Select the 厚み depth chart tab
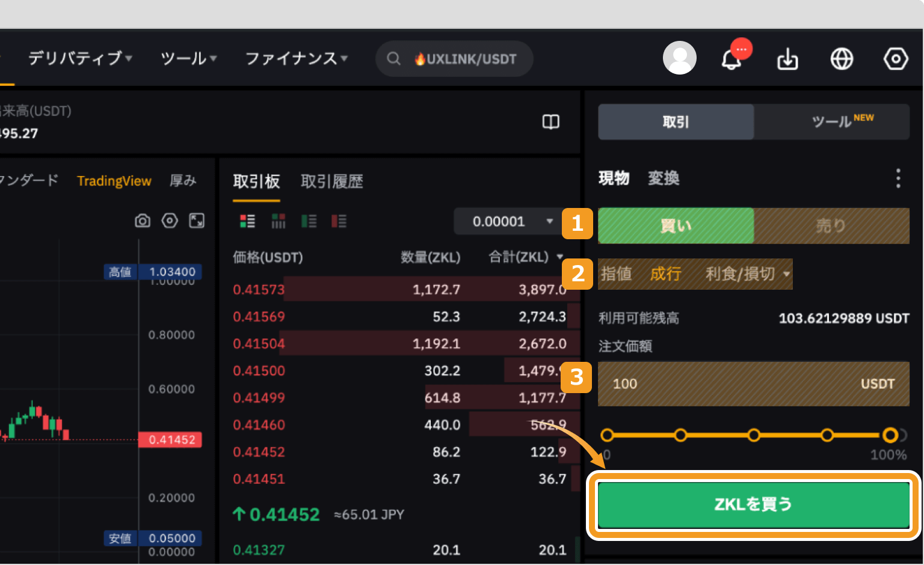This screenshot has width=924, height=565. coord(183,181)
